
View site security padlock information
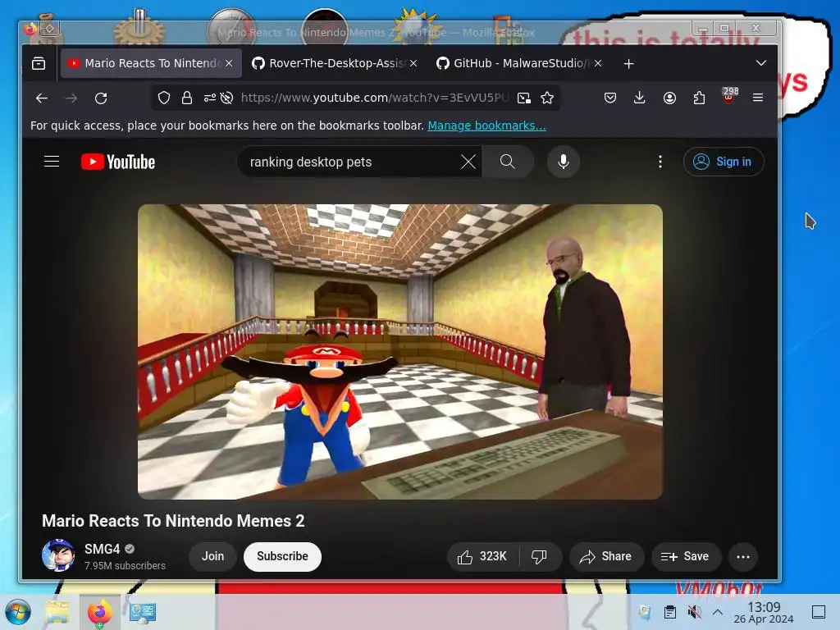click(186, 98)
